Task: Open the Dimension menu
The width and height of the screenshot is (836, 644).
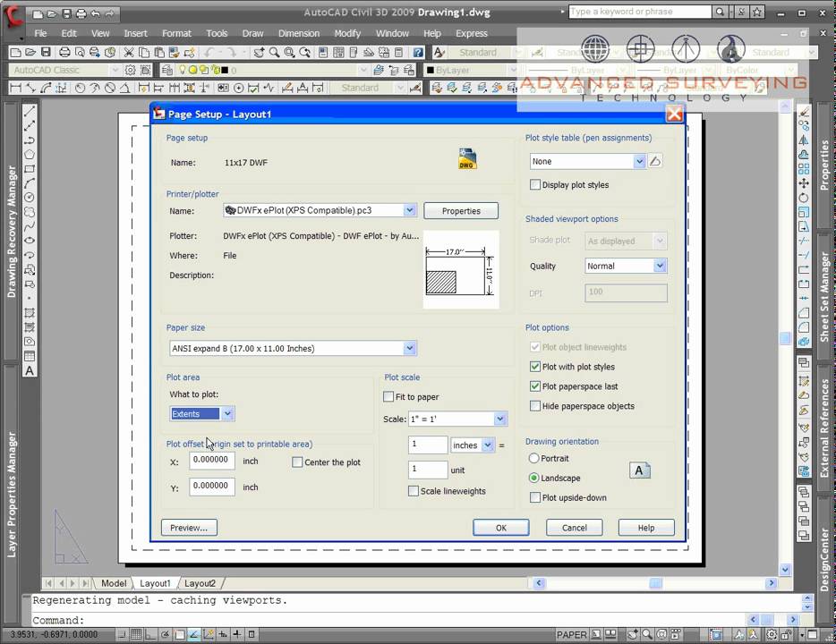Action: pyautogui.click(x=299, y=33)
